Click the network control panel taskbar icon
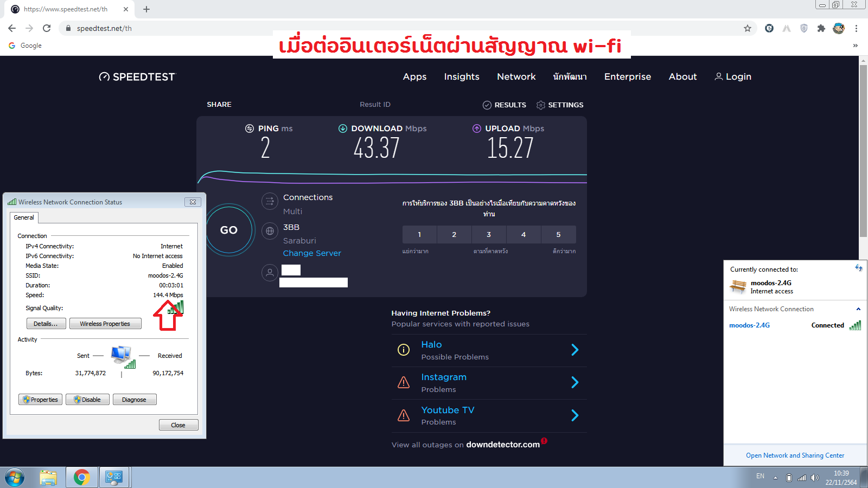 tap(114, 478)
